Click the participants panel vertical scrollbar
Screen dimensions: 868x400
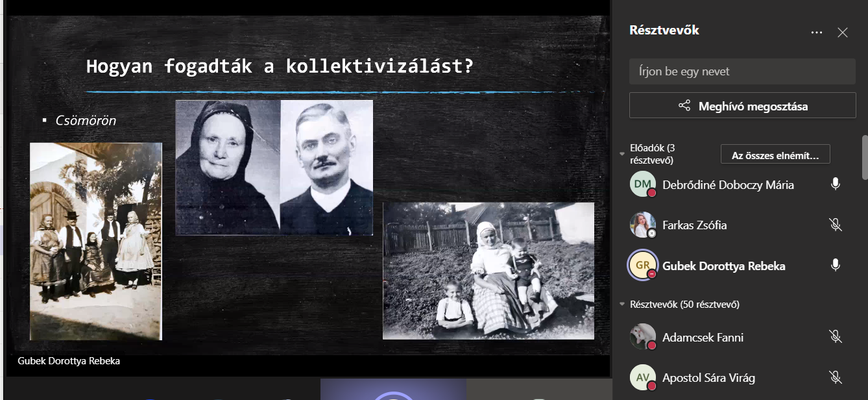pos(864,156)
